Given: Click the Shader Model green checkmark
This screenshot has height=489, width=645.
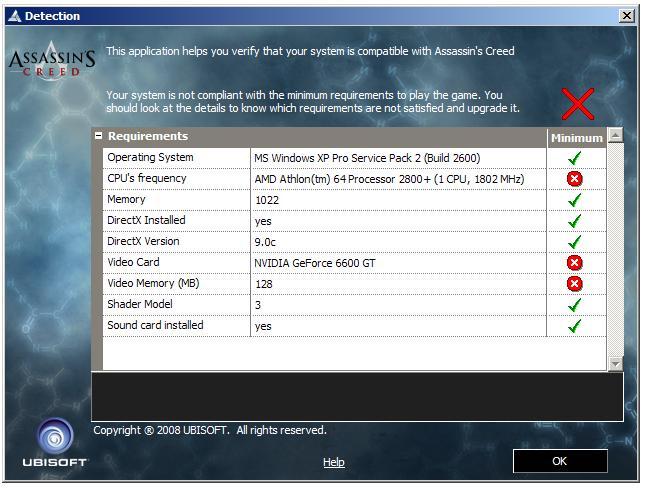Looking at the screenshot, I should tap(575, 305).
